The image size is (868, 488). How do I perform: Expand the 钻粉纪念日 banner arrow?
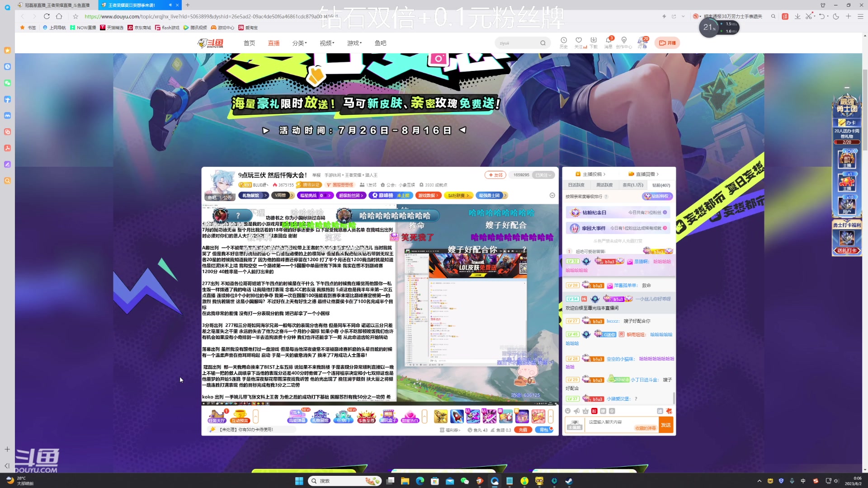click(665, 212)
